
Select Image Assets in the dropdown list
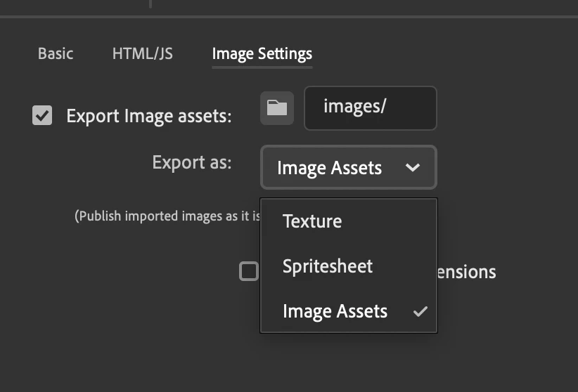(335, 311)
